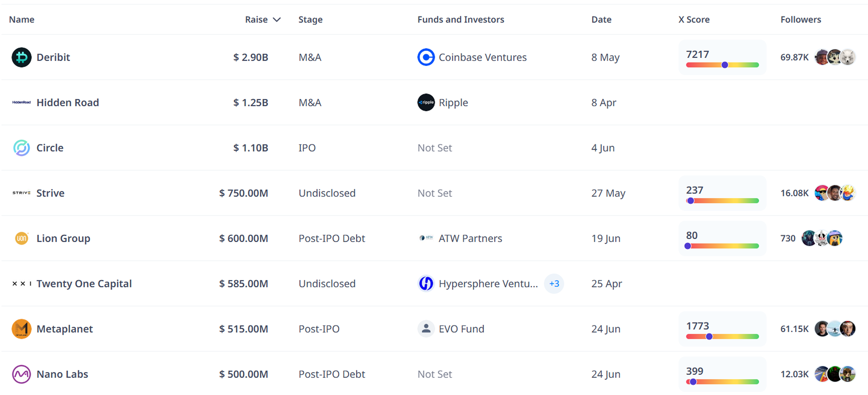Expand follower avatars next to Deribit
Viewport: 868px width, 395px height.
[x=834, y=57]
